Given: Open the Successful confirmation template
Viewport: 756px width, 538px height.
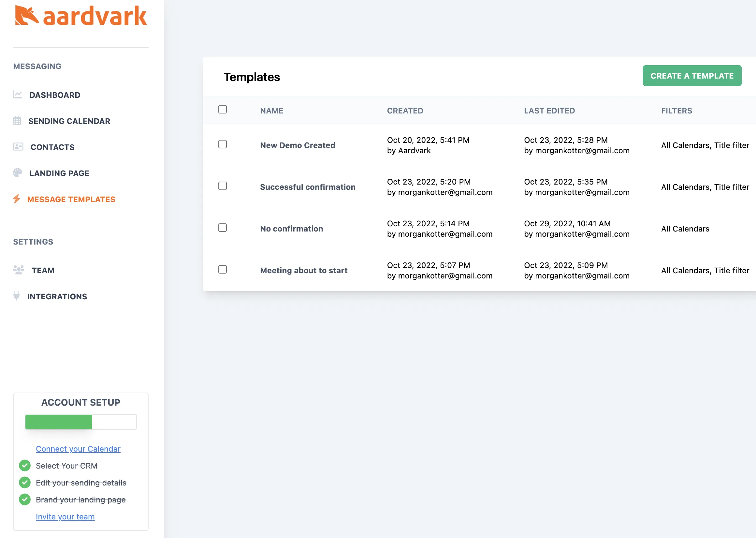Looking at the screenshot, I should coord(308,187).
